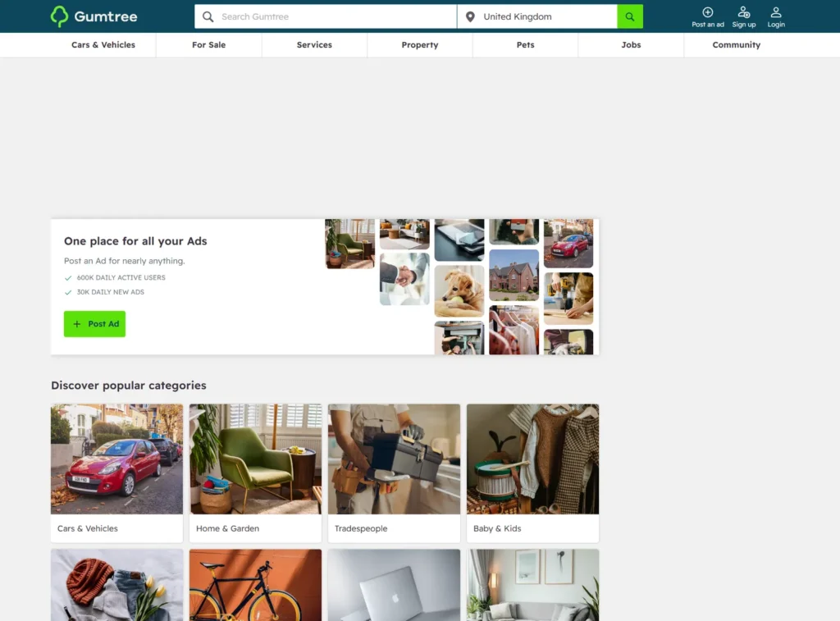
Task: Expand the Services navigation menu
Action: (314, 45)
